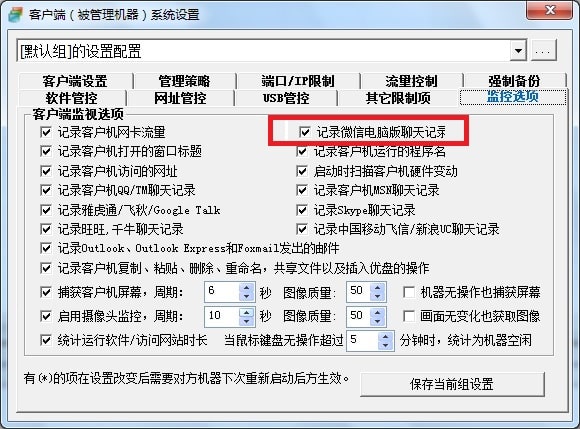Toggle 记录客户机网卡流量 checkbox
This screenshot has width=580, height=429.
point(45,132)
